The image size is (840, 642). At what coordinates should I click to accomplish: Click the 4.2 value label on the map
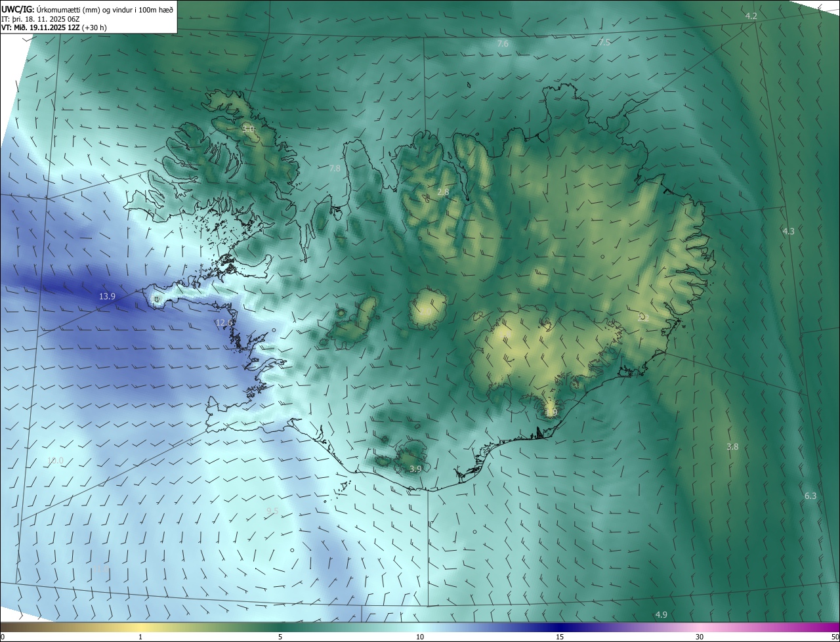pyautogui.click(x=751, y=16)
